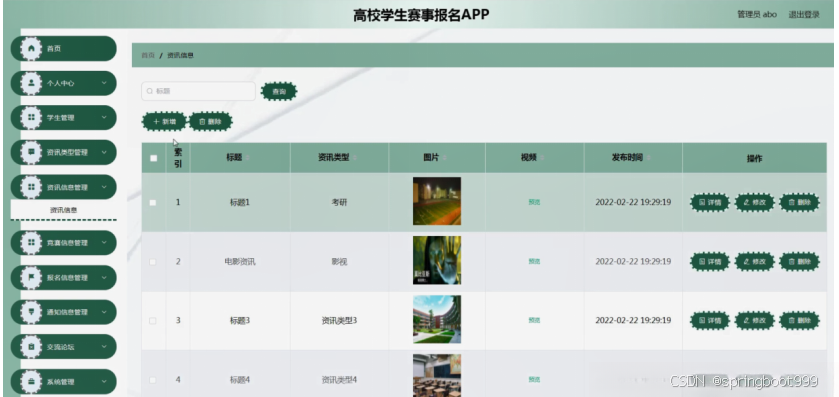Click the home gear icon in sidebar
Viewport: 839px width, 397px height.
(x=31, y=49)
